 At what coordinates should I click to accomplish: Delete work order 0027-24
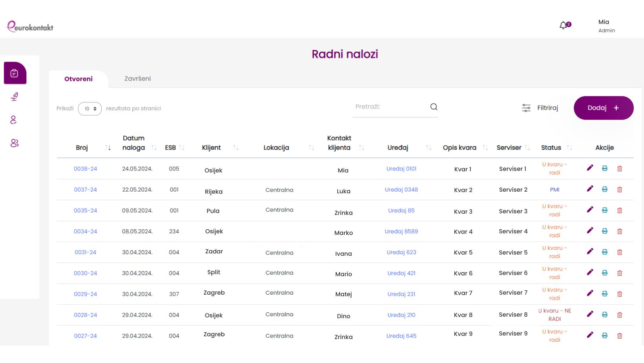(620, 335)
